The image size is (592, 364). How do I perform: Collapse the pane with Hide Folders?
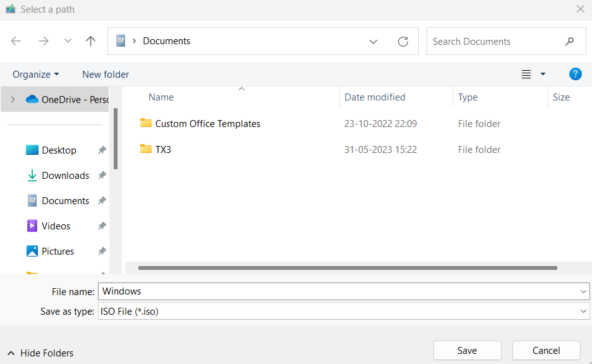point(40,353)
